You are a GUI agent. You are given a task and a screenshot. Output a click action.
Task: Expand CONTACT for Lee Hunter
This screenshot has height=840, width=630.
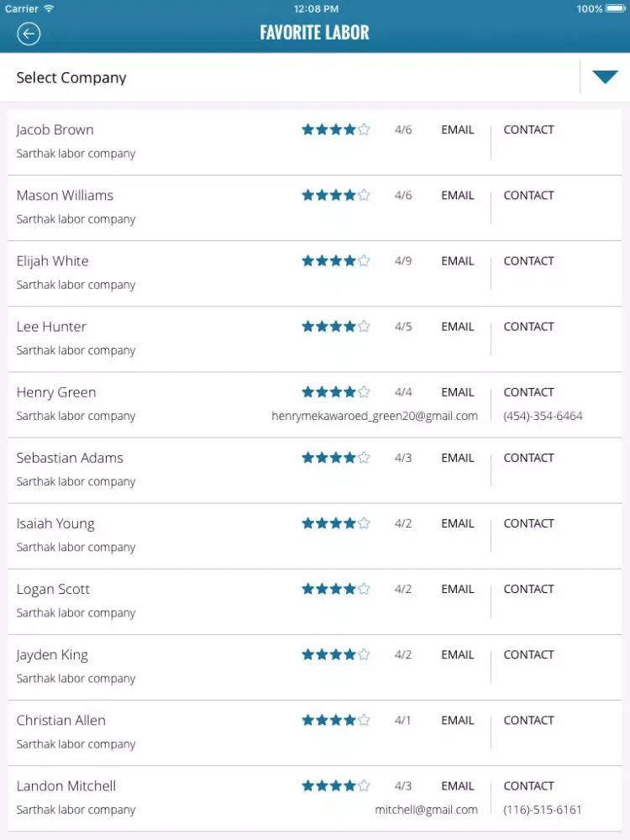[528, 327]
